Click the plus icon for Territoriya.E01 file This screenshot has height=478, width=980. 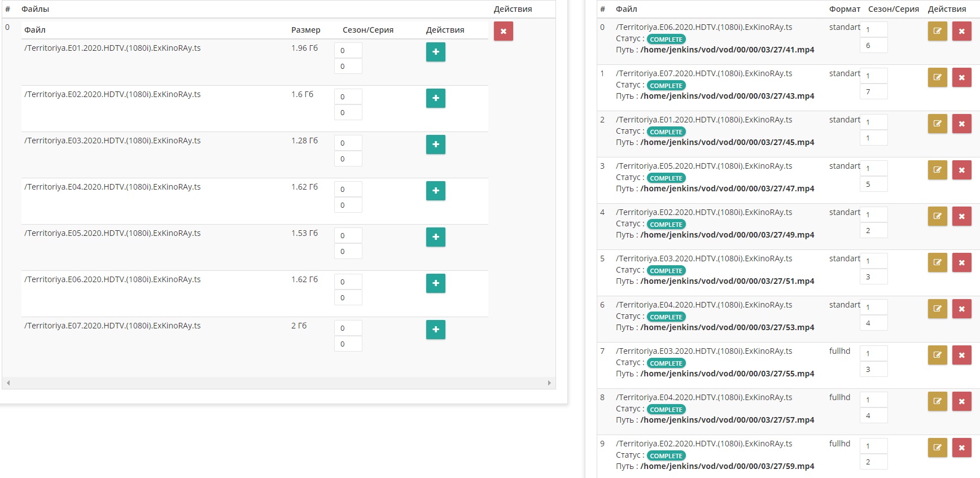click(x=435, y=52)
